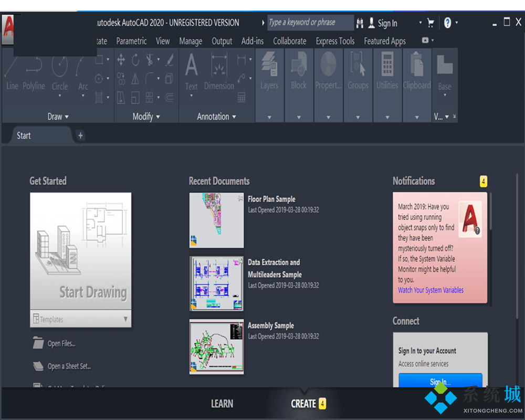This screenshot has height=420, width=525.
Task: Click the Open Files button
Action: coord(61,343)
